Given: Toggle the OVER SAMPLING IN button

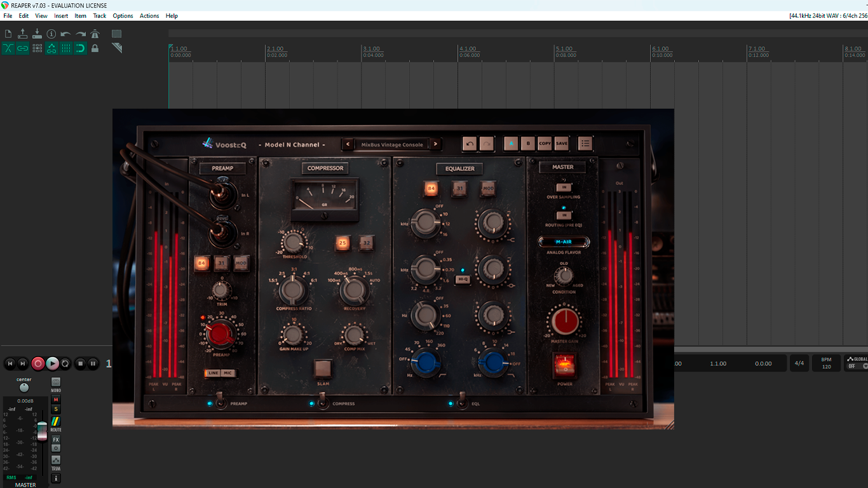Looking at the screenshot, I should tap(563, 187).
